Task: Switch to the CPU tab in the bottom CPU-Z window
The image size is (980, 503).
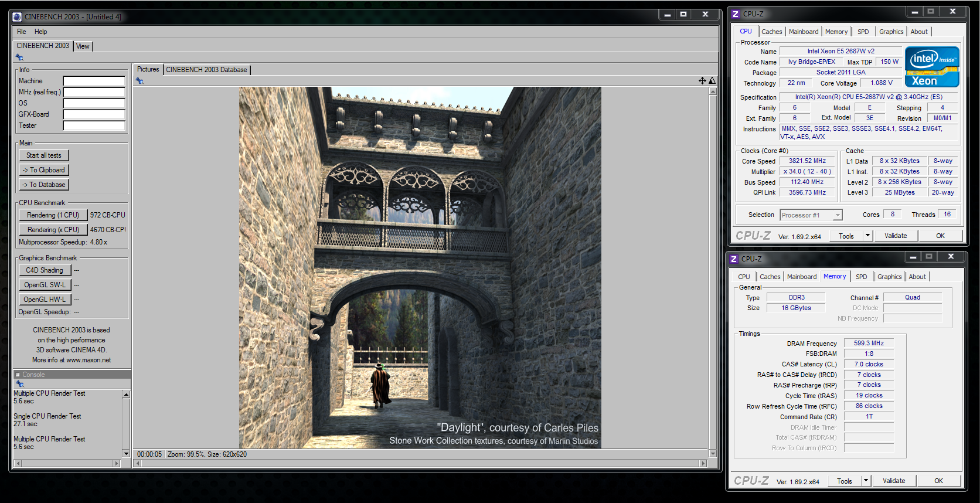Action: coord(744,277)
